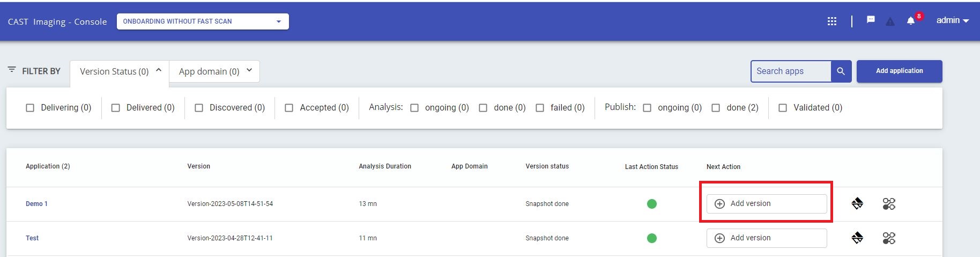980x257 pixels.
Task: Tick the Publish ongoing (0) checkbox
Action: coord(647,108)
